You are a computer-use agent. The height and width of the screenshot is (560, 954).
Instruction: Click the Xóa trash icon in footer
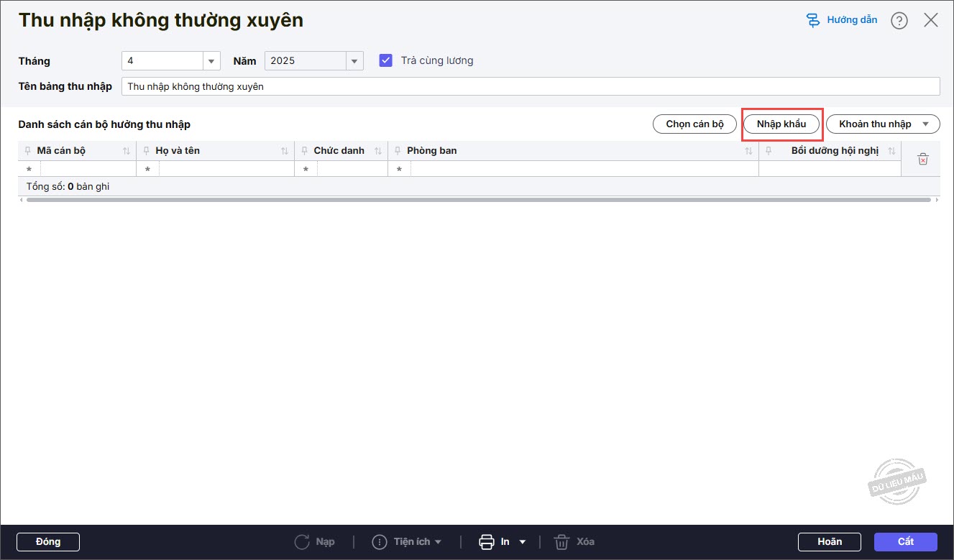click(561, 541)
